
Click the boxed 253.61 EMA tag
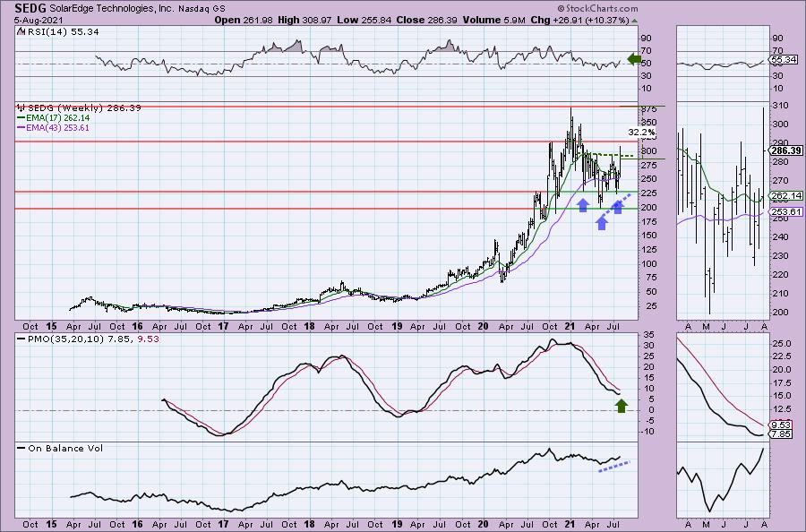[785, 211]
